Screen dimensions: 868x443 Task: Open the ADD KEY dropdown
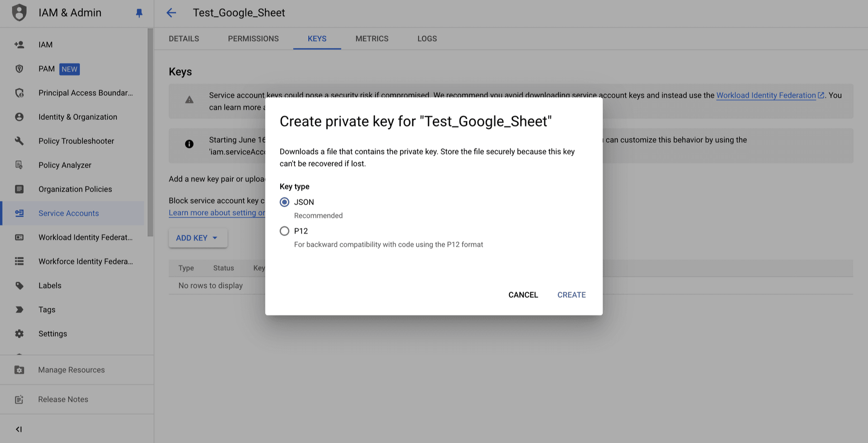pyautogui.click(x=198, y=238)
